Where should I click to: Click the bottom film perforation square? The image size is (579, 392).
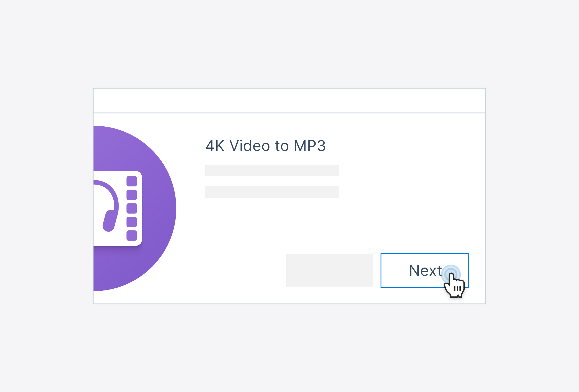[131, 236]
